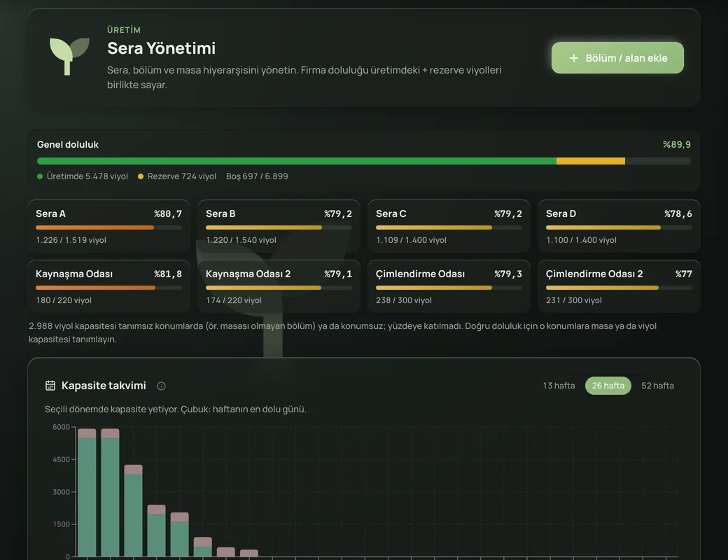
Task: Click the Kapasite takvimi title
Action: [x=104, y=386]
